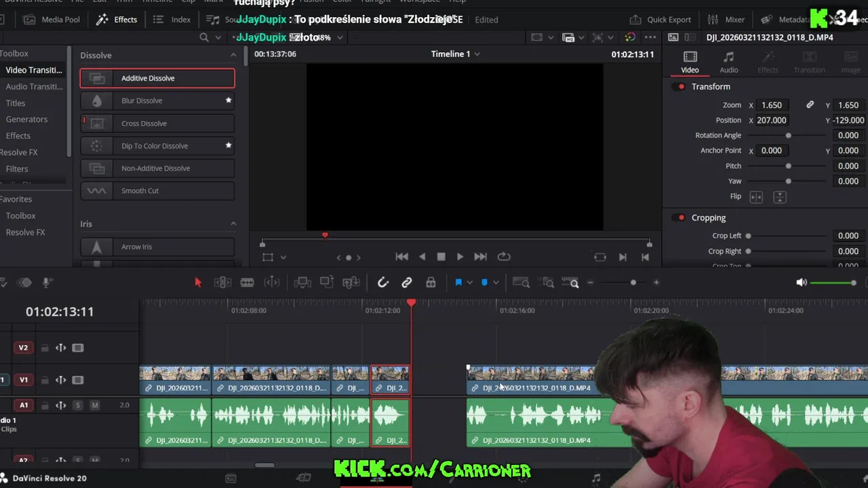Activate Dynamic Trim Mode tool
This screenshot has width=868, height=488.
[x=248, y=283]
